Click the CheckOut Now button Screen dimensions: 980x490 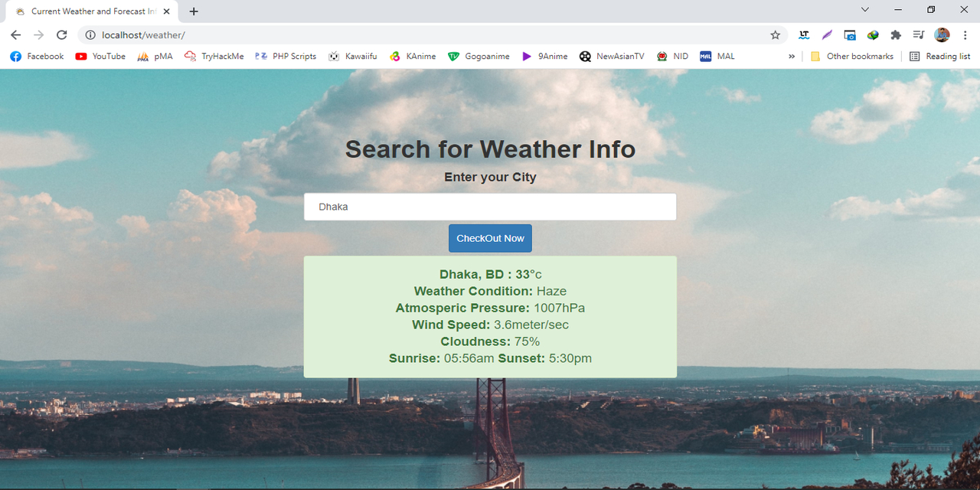(490, 238)
